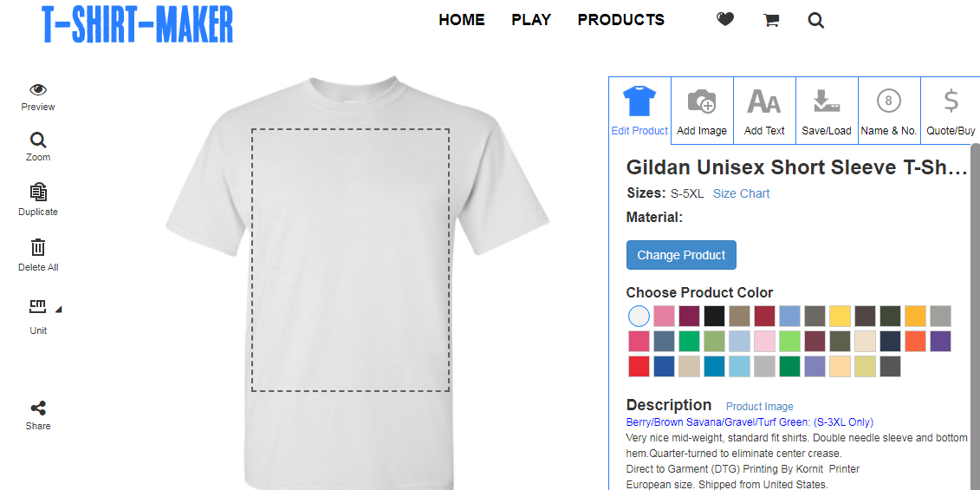Open the Share icon

point(38,408)
